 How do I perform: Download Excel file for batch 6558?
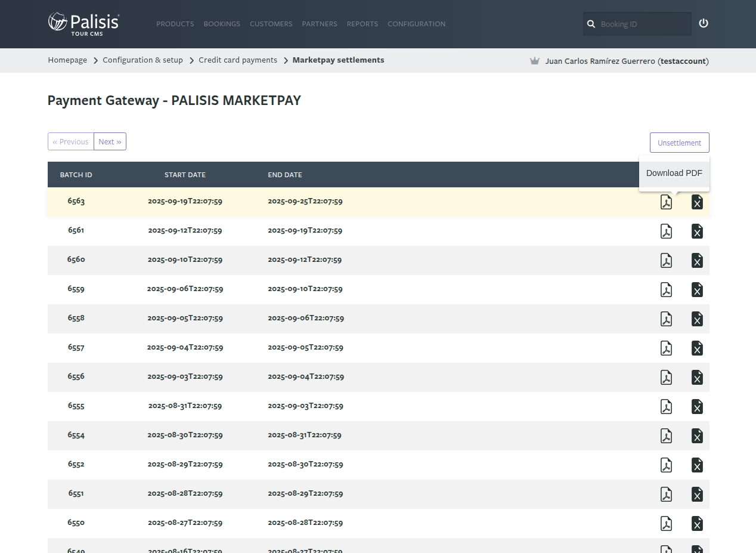click(x=697, y=319)
